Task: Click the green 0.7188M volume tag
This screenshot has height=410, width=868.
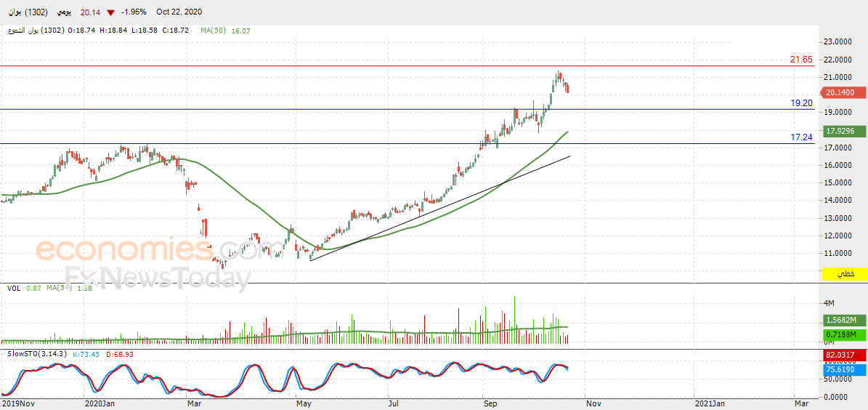Action: pyautogui.click(x=845, y=334)
